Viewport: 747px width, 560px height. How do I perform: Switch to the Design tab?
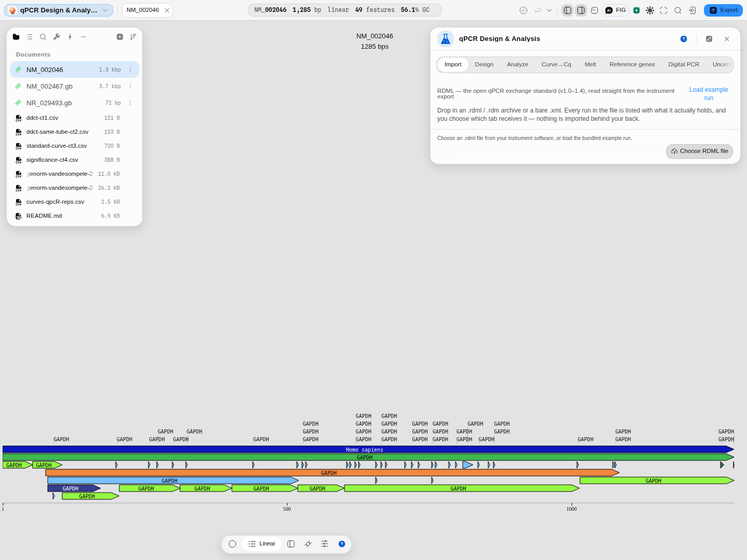coord(484,64)
